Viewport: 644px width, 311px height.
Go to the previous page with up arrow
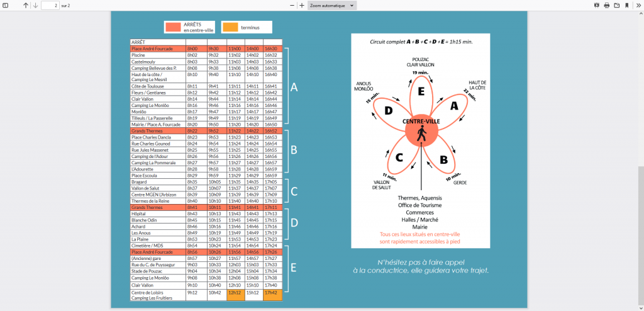point(26,5)
